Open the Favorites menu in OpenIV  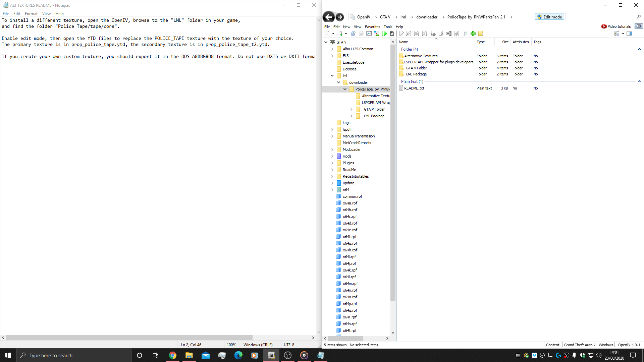[x=372, y=27]
